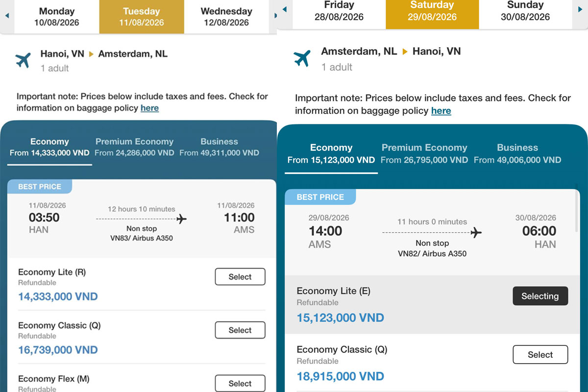Image resolution: width=588 pixels, height=392 pixels.
Task: Open return Premium Economy fare tab
Action: point(424,153)
